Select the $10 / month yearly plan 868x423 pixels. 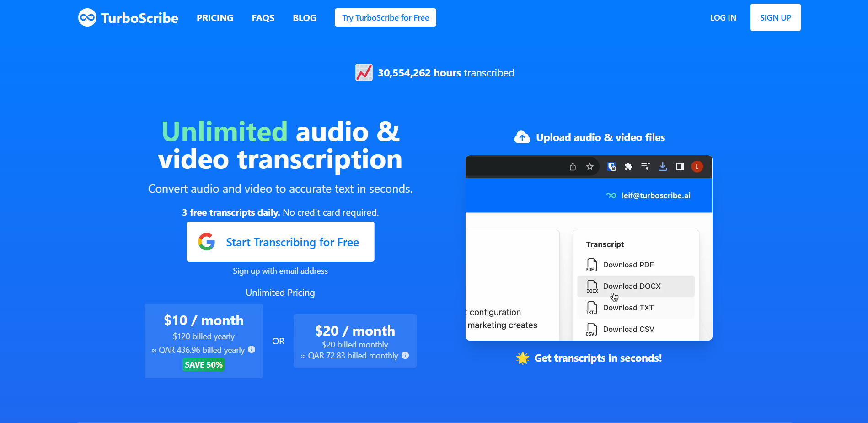pos(204,341)
